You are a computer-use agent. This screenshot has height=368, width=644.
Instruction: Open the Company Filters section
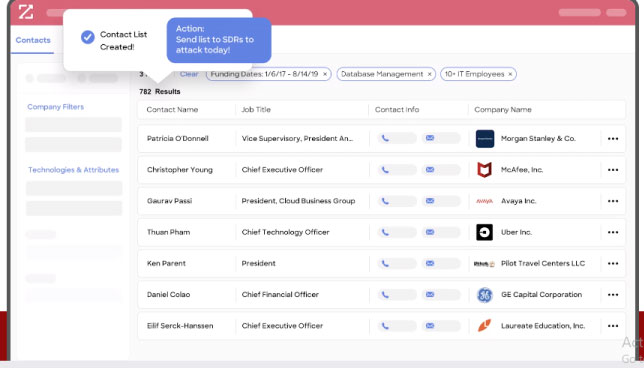55,107
